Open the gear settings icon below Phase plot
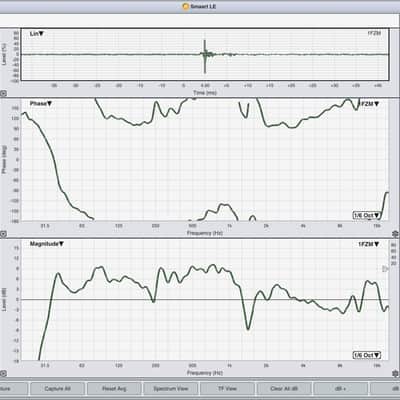Viewport: 400px width, 400px height. pyautogui.click(x=395, y=233)
